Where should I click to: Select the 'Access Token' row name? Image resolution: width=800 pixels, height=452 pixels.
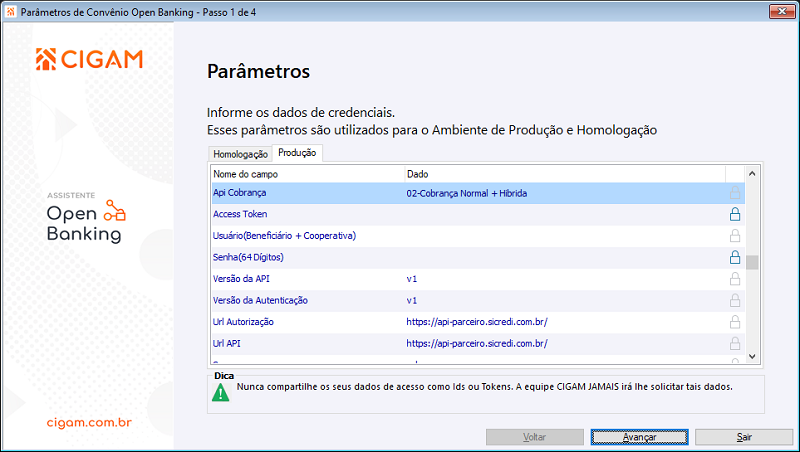[x=240, y=214]
